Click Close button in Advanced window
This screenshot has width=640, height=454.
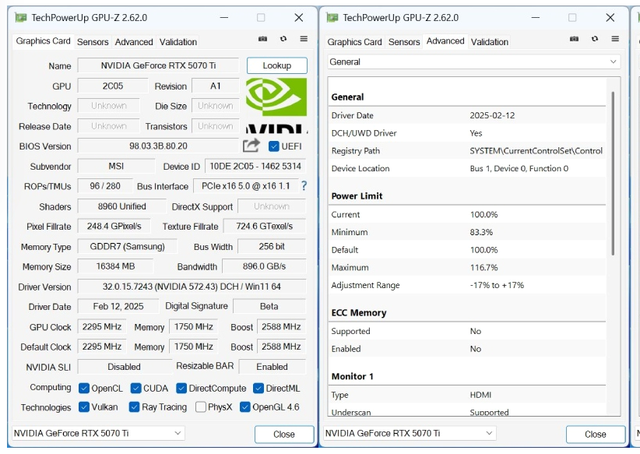[596, 434]
